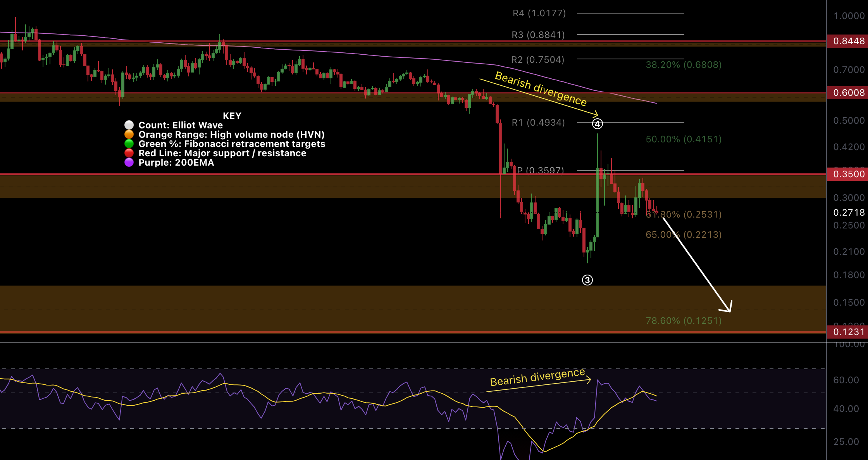Select the purple 200EMA legend circle
The width and height of the screenshot is (868, 460).
[x=129, y=162]
